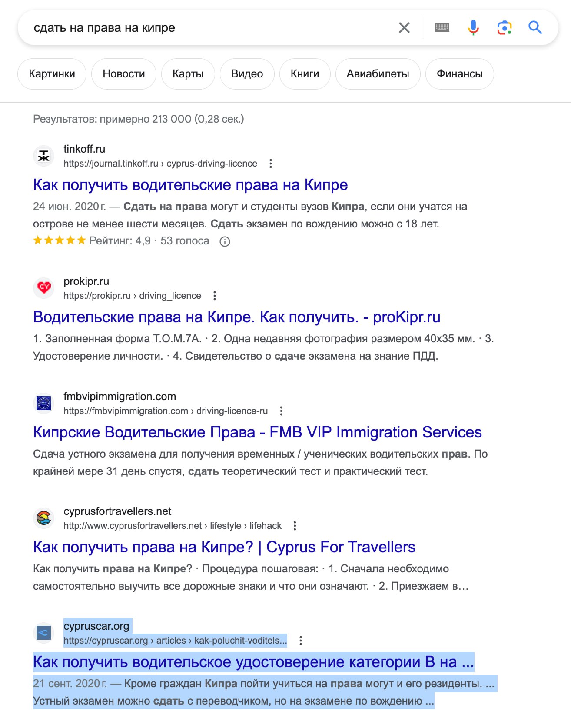Open three-dot menu for cypruscar.org result
This screenshot has height=728, width=571.
pyautogui.click(x=301, y=641)
